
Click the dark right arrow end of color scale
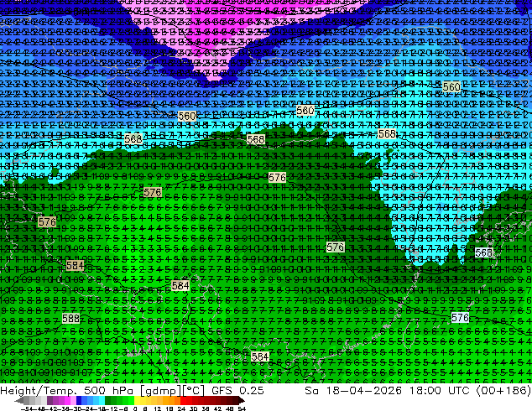242,400
